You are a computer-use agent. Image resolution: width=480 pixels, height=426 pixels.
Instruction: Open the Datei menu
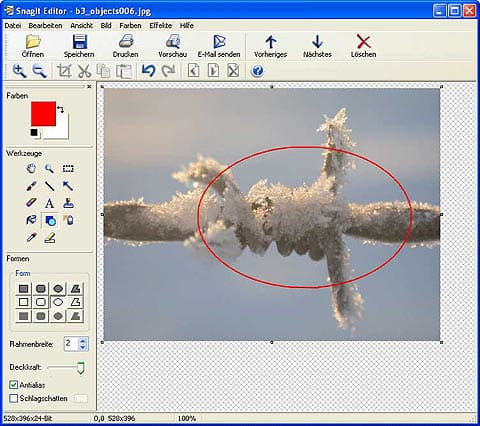13,26
